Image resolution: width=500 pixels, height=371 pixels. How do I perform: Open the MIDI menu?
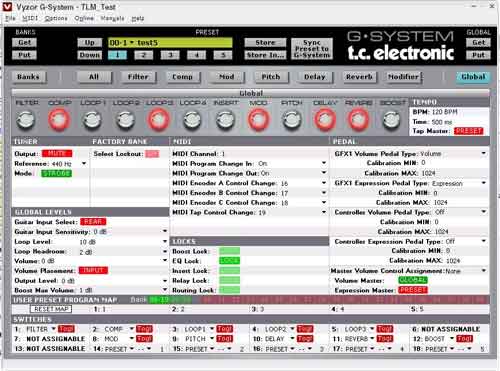[30, 18]
